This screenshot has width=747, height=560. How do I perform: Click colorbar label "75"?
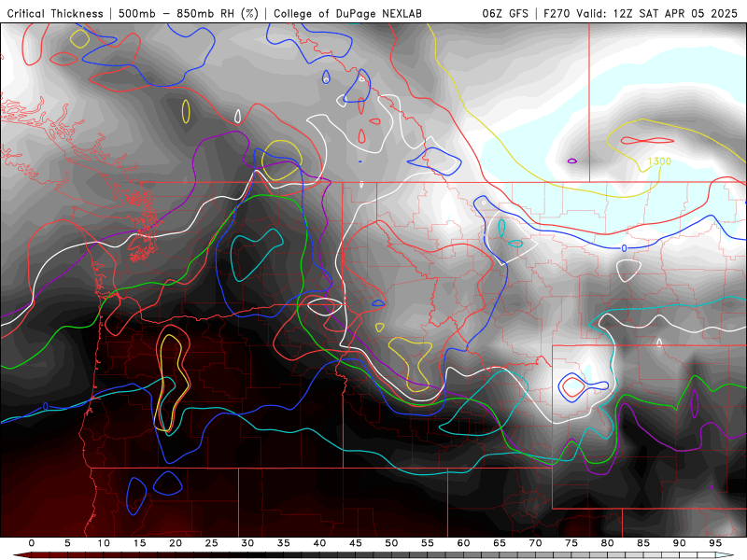click(571, 543)
